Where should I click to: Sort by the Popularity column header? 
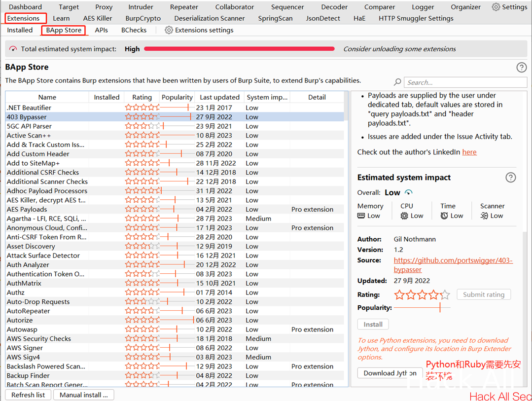tap(177, 97)
